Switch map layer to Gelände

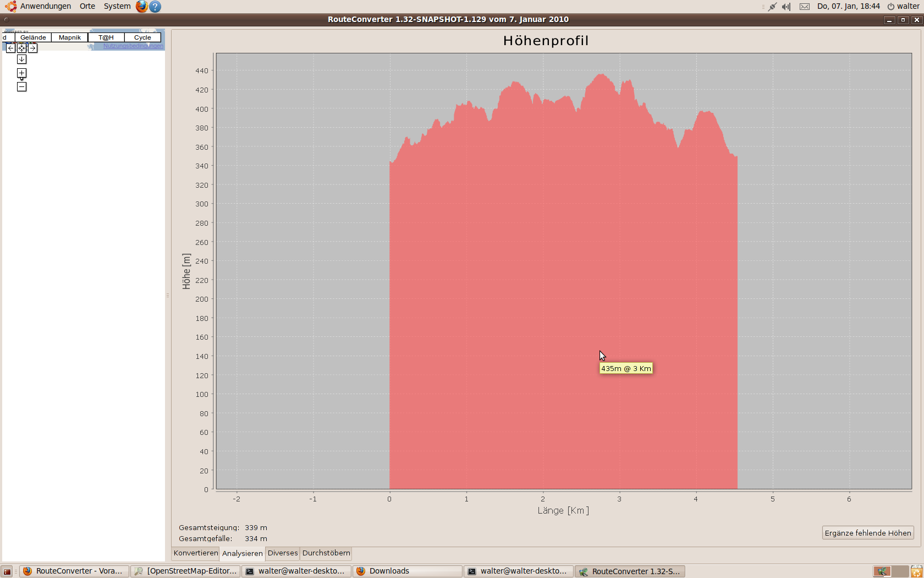pos(33,37)
